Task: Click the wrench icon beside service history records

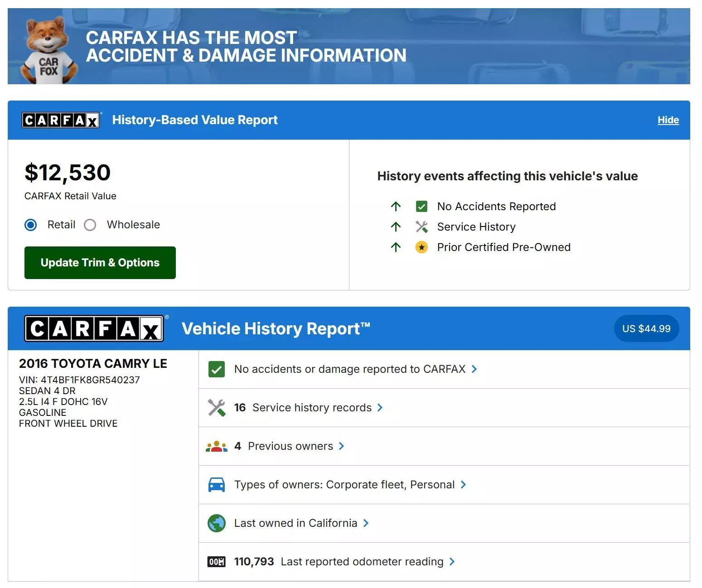Action: click(x=217, y=408)
